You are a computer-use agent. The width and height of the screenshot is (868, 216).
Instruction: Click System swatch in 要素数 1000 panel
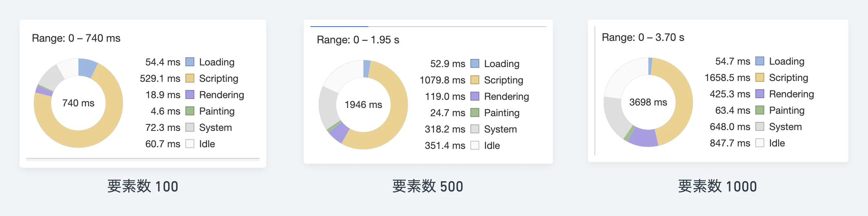[x=760, y=126]
